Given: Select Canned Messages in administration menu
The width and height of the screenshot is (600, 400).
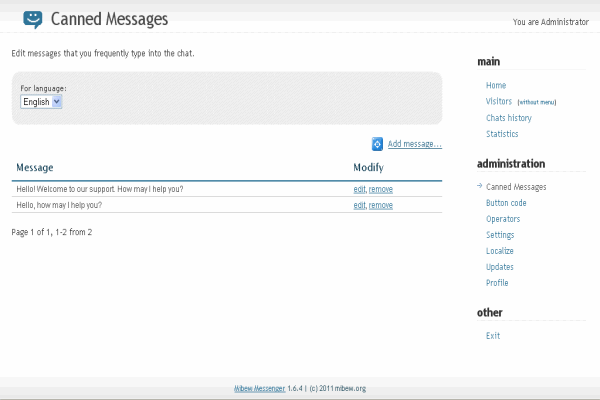Looking at the screenshot, I should click(516, 187).
